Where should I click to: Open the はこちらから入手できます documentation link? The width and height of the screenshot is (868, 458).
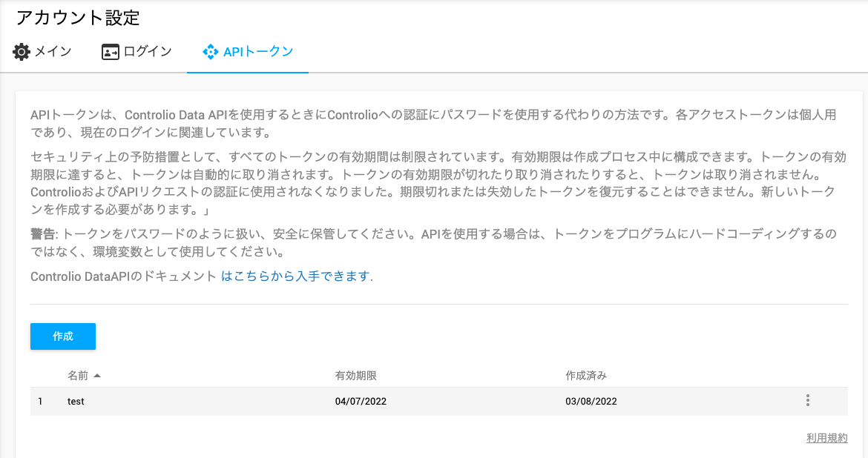[297, 276]
